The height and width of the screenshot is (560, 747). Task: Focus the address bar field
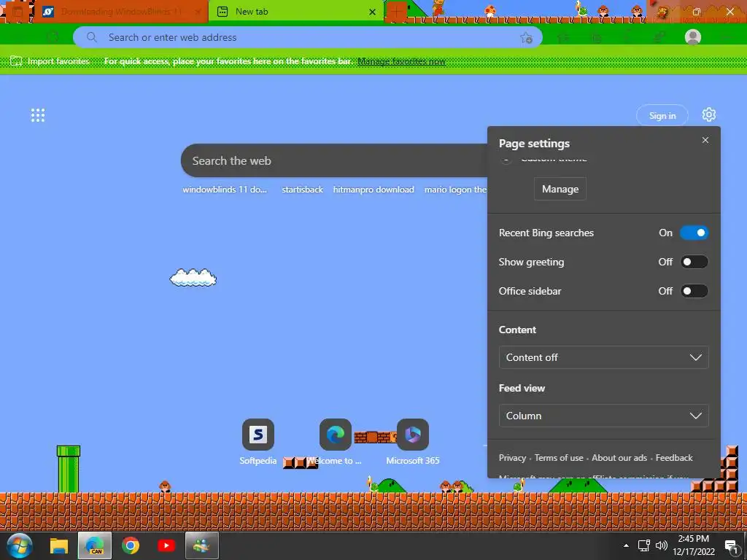[x=307, y=37]
